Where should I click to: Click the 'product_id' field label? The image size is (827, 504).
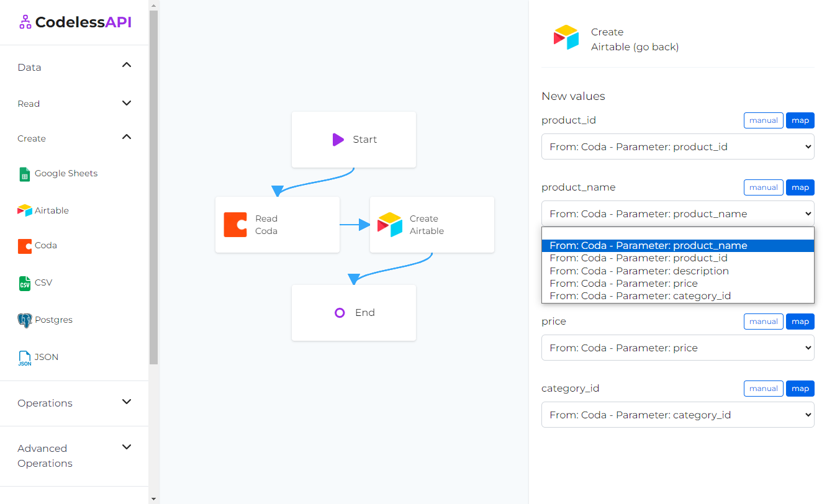click(x=569, y=120)
